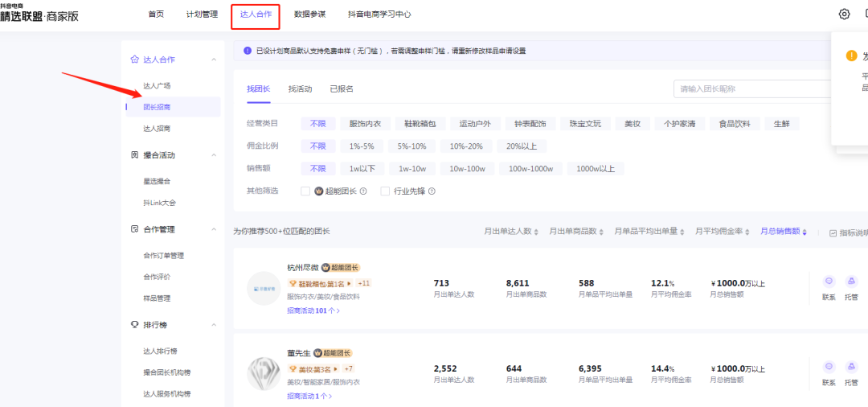868x407 pixels.
Task: Enable the 超能团长 checkbox filter
Action: pyautogui.click(x=305, y=191)
